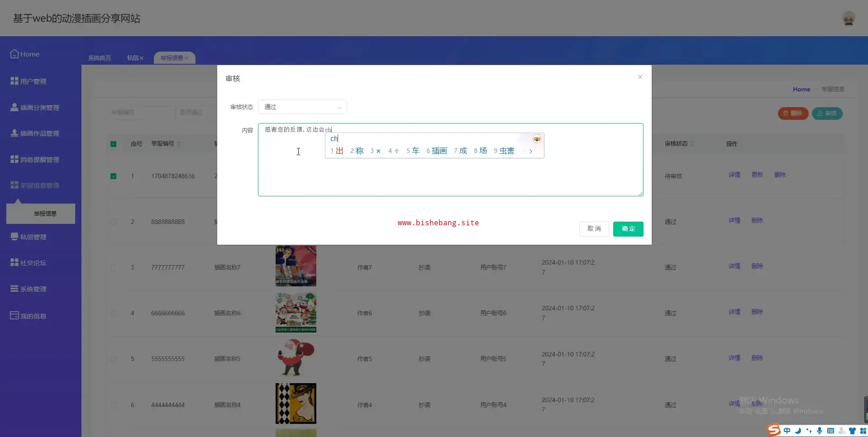Viewport: 868px width, 437px height.
Task: Uncheck the checkbox for row 1
Action: pyautogui.click(x=114, y=176)
